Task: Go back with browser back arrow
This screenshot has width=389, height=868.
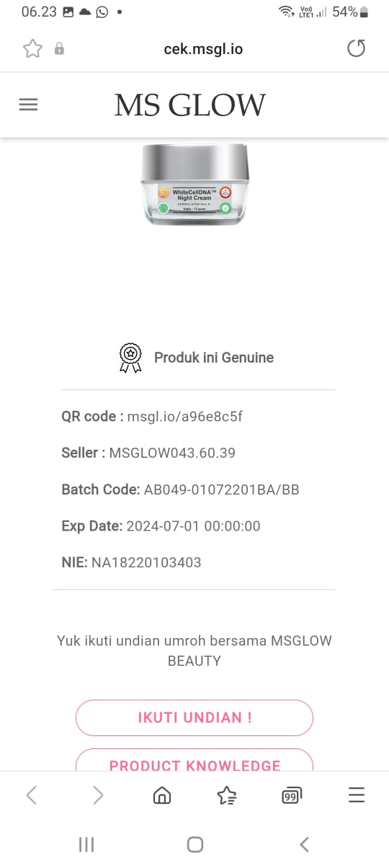Action: [x=32, y=795]
